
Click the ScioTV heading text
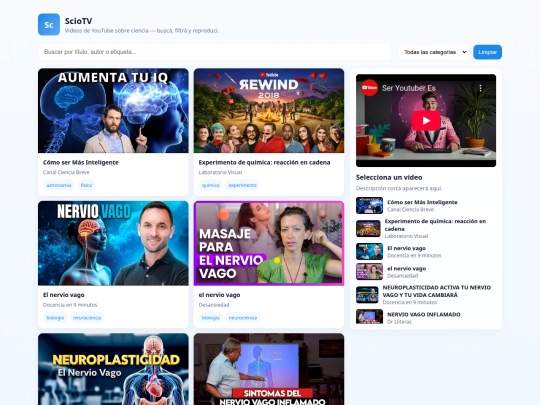tap(79, 21)
